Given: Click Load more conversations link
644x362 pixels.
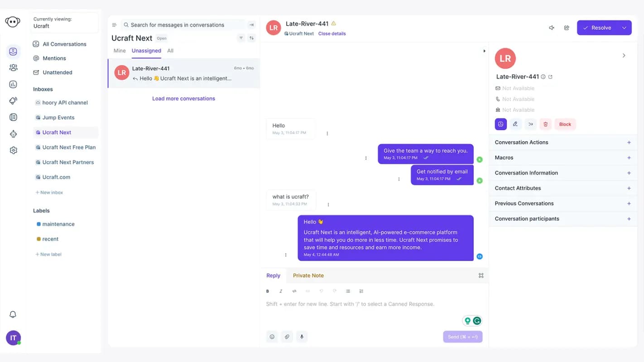Looking at the screenshot, I should [183, 98].
